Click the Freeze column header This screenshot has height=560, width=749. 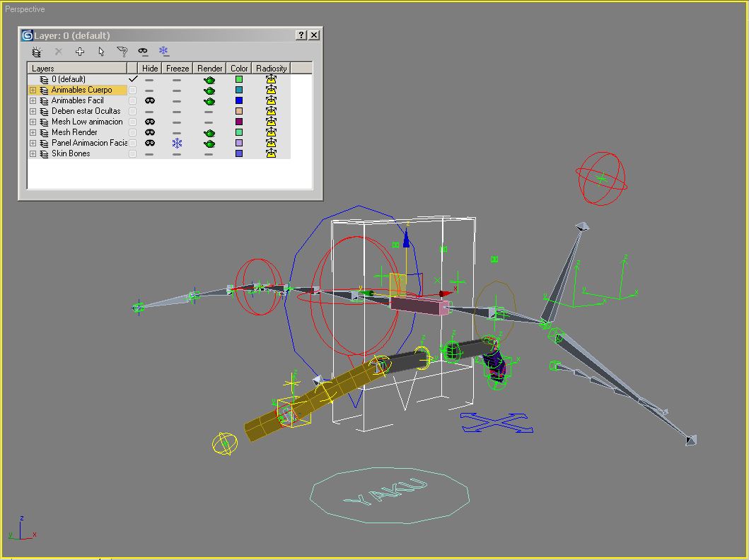(178, 69)
